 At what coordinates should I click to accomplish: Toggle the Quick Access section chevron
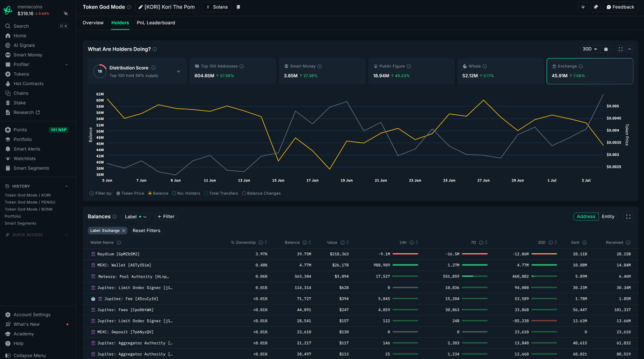pos(67,235)
